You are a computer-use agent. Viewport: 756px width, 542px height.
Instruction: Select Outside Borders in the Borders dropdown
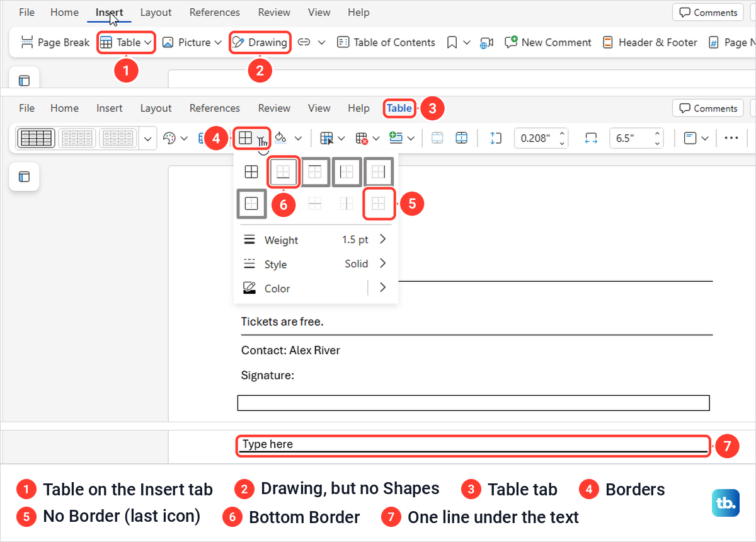251,204
